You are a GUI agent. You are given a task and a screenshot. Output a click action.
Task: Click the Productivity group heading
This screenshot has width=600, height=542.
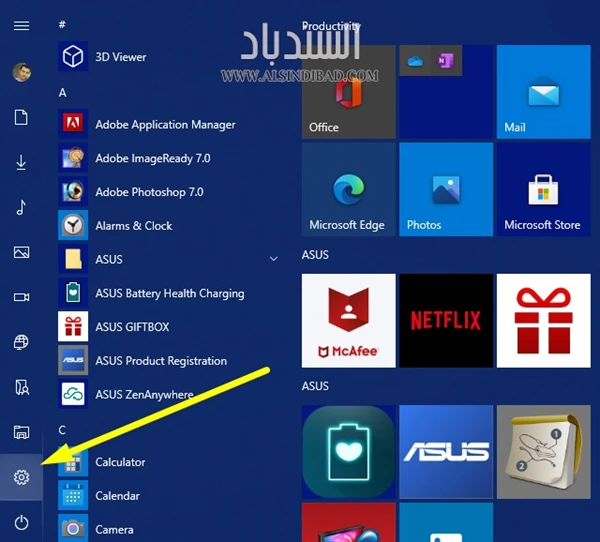point(331,26)
